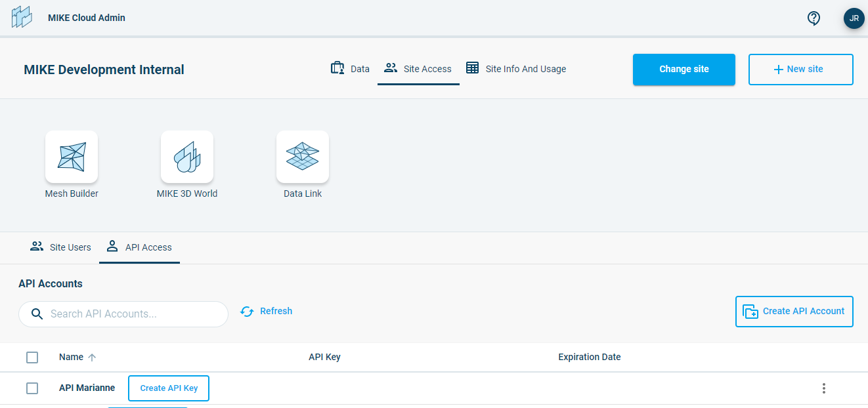Open the JR user avatar menu
This screenshot has width=868, height=408.
pyautogui.click(x=854, y=18)
